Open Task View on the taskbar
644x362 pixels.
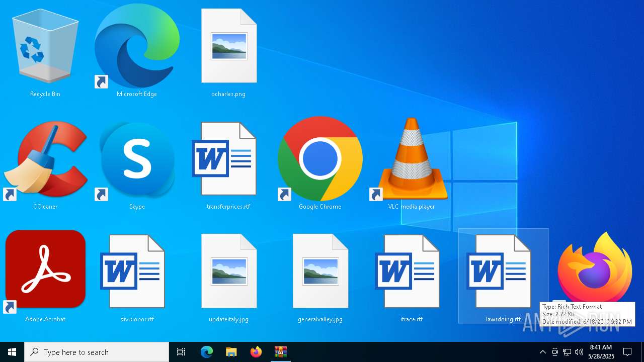coord(181,352)
